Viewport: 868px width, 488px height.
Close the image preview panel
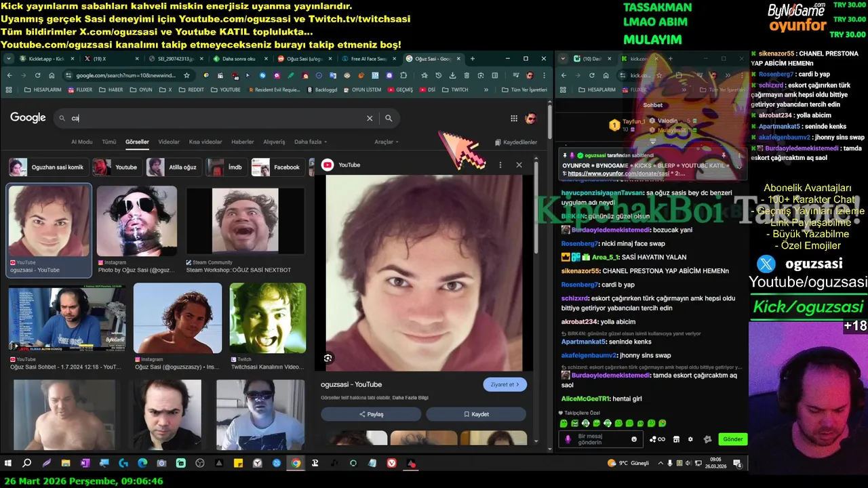(x=519, y=165)
